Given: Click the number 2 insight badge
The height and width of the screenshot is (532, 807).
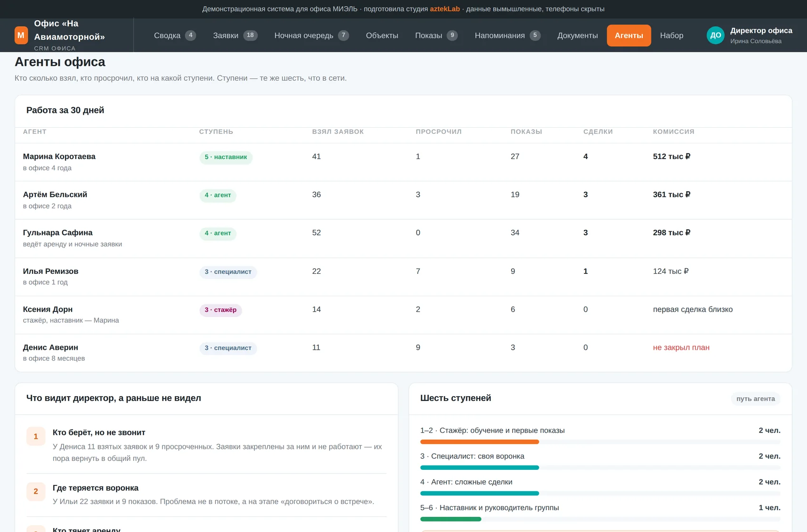Looking at the screenshot, I should (x=36, y=491).
